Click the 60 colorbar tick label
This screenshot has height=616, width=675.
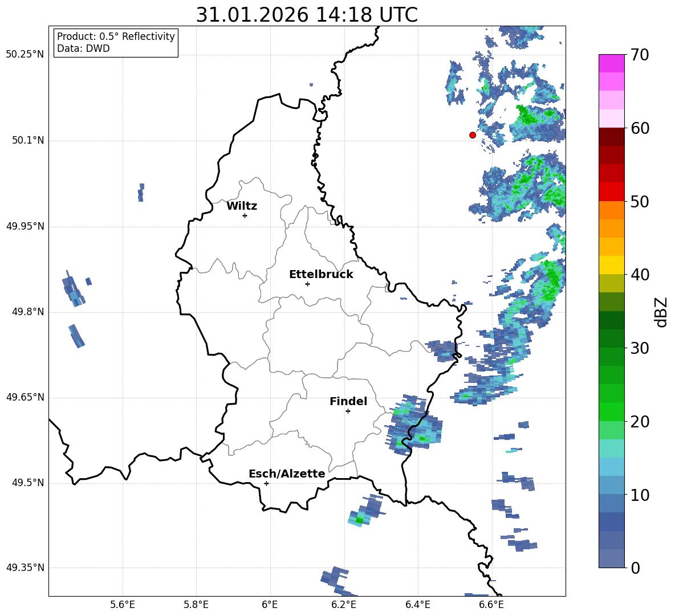639,128
